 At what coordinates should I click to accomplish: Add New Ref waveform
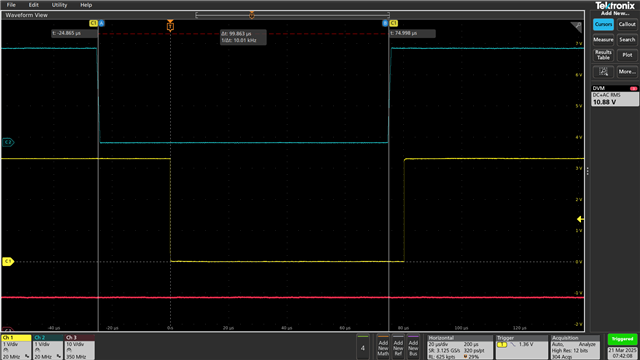398,347
